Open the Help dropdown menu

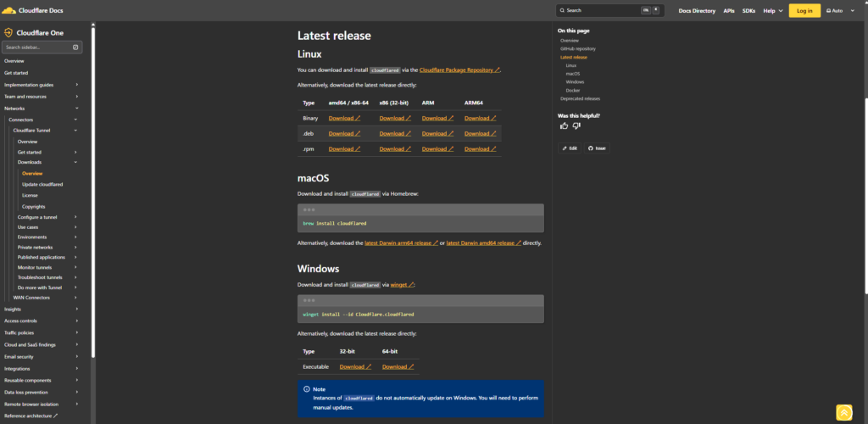tap(773, 10)
